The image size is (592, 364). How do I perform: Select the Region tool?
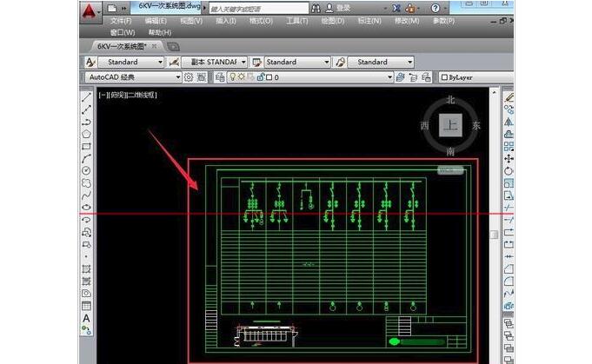86,293
